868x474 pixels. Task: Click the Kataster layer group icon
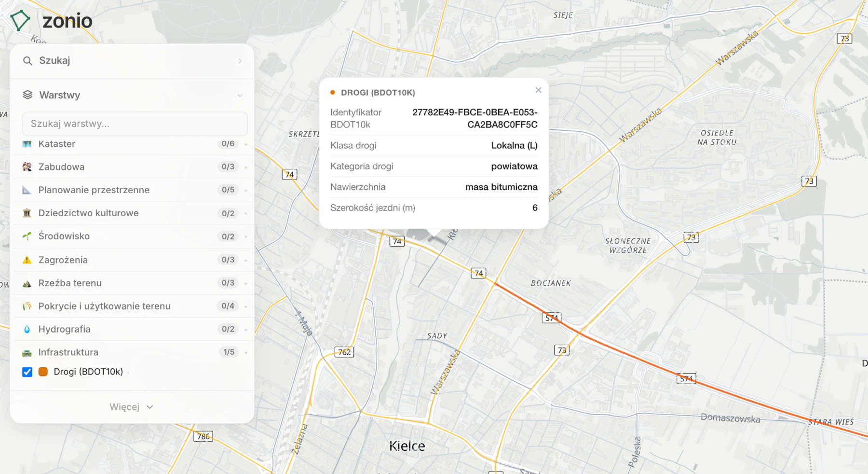[27, 144]
